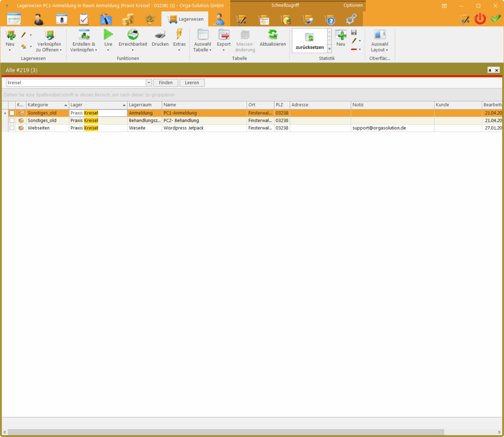The width and height of the screenshot is (504, 437).
Task: Close the Alle #219 panel
Action: 497,70
